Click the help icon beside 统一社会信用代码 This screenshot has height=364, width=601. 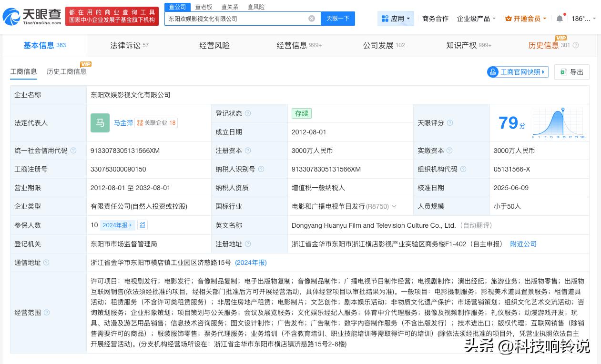coord(73,151)
